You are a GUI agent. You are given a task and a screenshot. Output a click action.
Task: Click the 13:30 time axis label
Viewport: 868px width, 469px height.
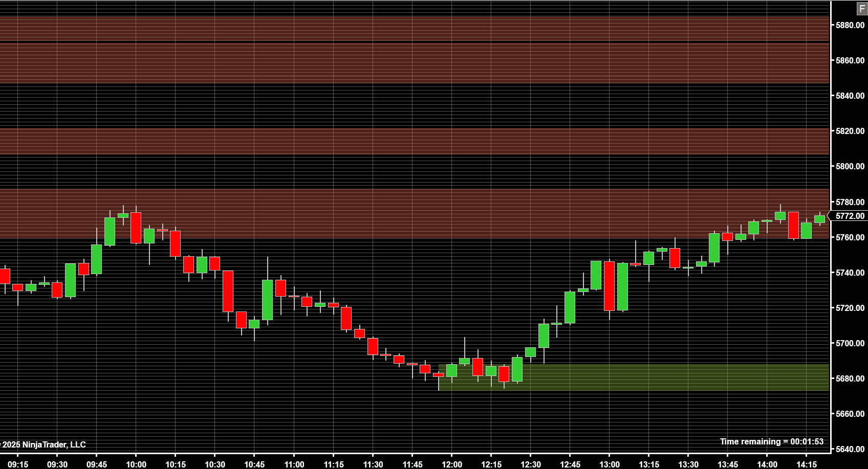(688, 464)
